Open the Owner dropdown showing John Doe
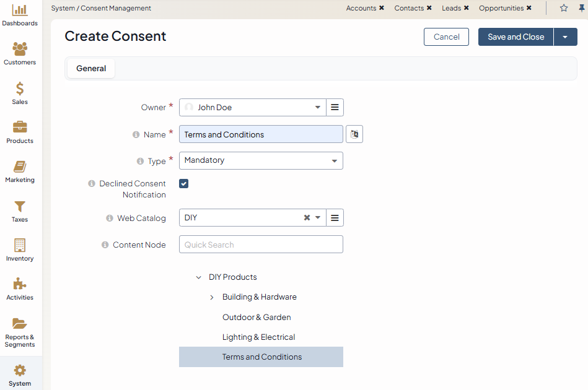Viewport: 588px width, 390px height. (x=253, y=107)
